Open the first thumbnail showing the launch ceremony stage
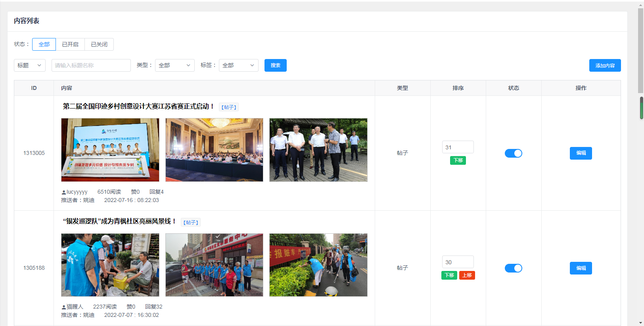Viewport: 644px width, 326px height. (x=110, y=150)
